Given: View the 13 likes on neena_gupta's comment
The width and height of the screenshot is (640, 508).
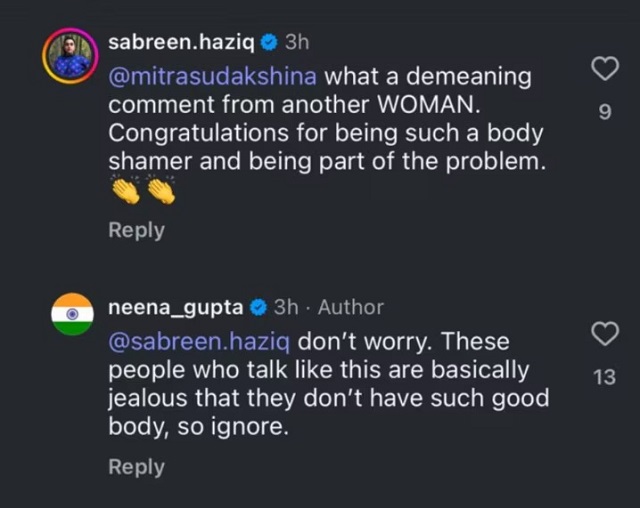Looking at the screenshot, I should click(604, 377).
